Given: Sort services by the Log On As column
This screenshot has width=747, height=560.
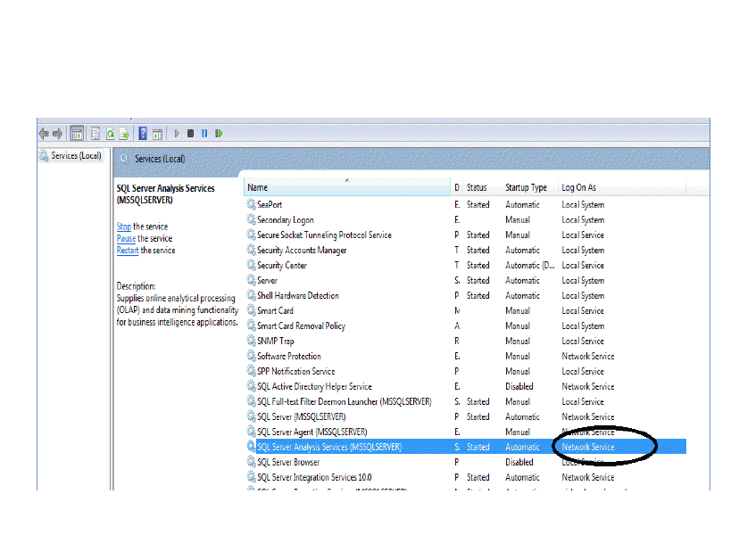Looking at the screenshot, I should [x=578, y=187].
